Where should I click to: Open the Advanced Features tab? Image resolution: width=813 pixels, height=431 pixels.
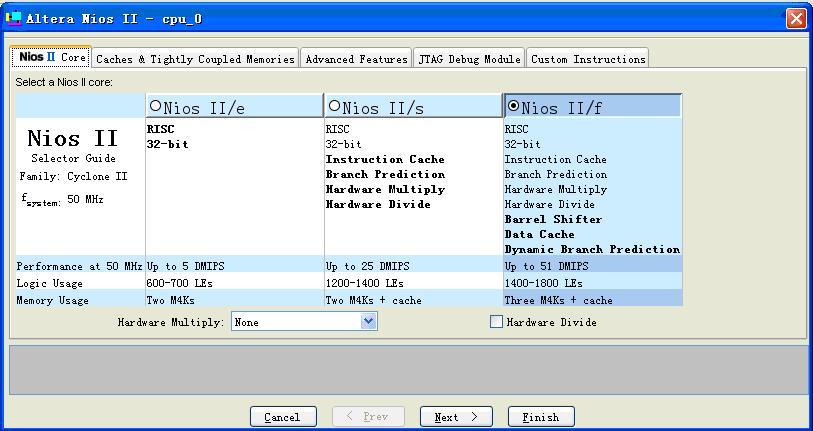[356, 59]
